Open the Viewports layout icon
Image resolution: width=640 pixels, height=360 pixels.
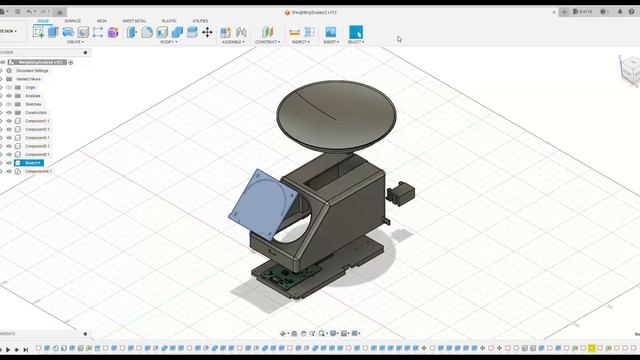[x=355, y=333]
